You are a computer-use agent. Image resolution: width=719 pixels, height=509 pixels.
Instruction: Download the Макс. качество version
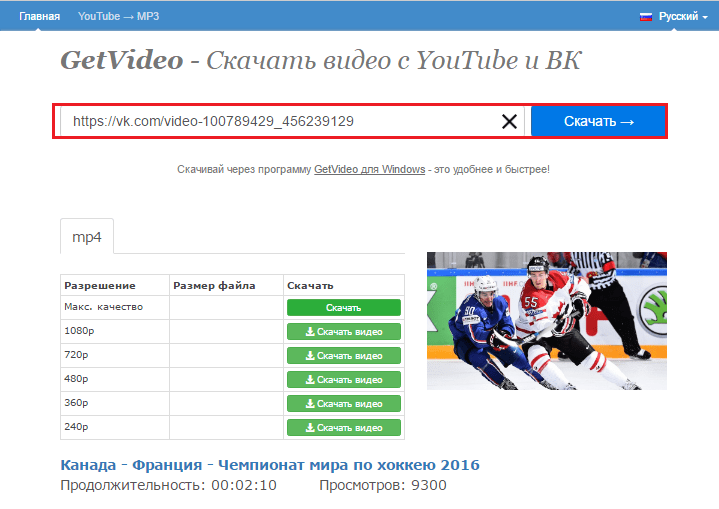click(344, 308)
